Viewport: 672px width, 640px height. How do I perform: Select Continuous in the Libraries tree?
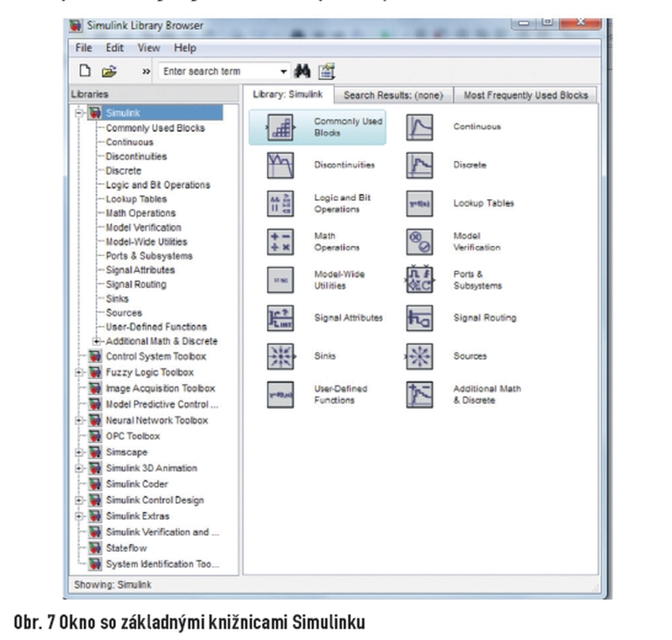click(129, 142)
